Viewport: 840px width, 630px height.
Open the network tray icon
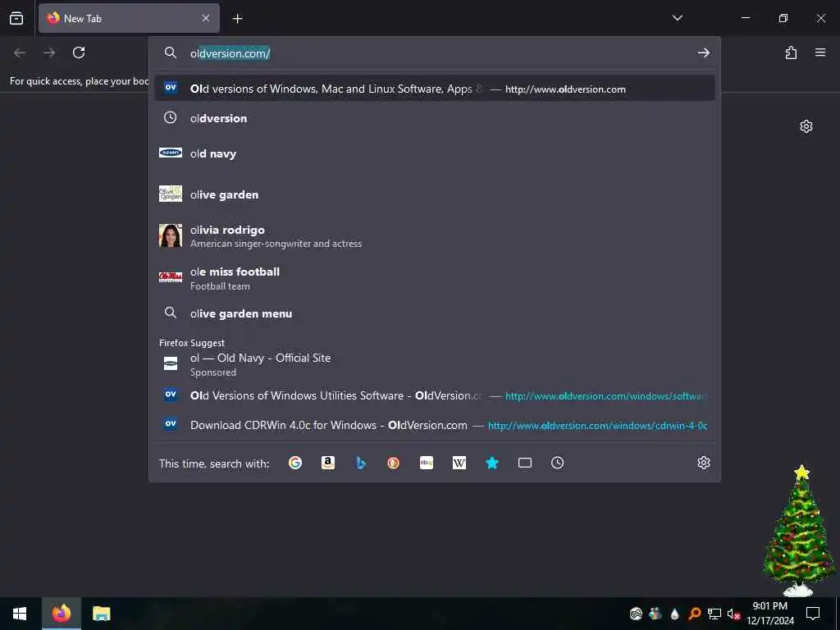tap(714, 614)
